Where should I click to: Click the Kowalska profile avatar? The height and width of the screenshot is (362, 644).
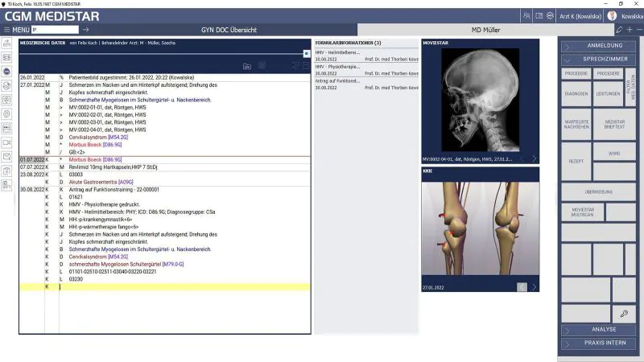tap(612, 16)
